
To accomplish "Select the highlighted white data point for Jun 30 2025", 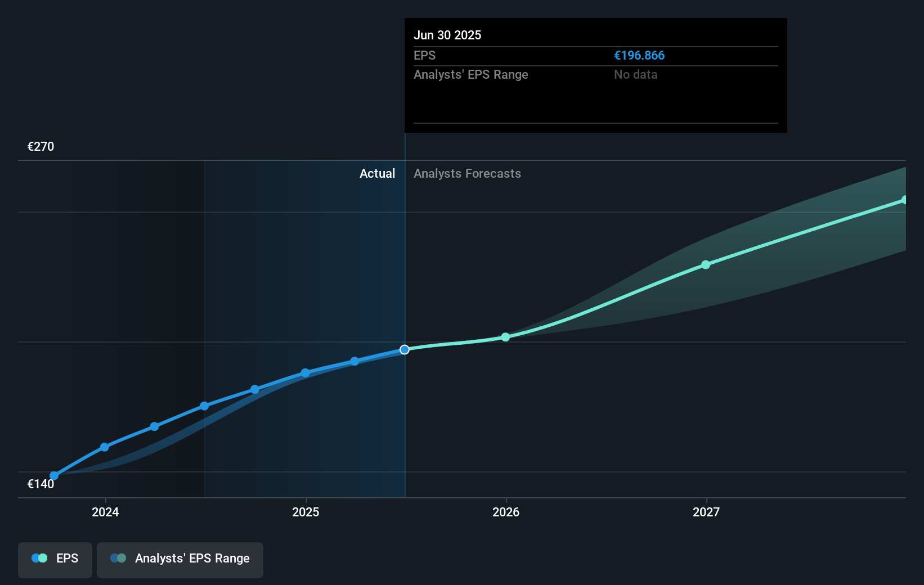I will [404, 349].
